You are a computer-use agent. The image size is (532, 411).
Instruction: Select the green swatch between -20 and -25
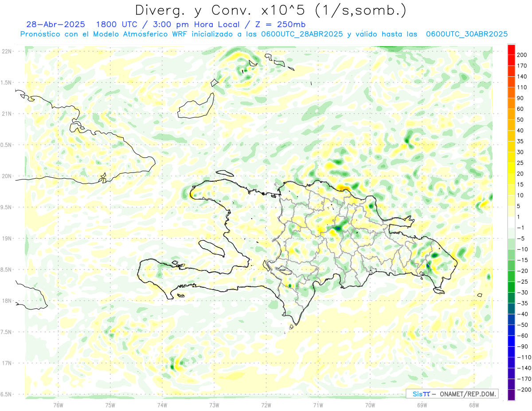click(511, 277)
